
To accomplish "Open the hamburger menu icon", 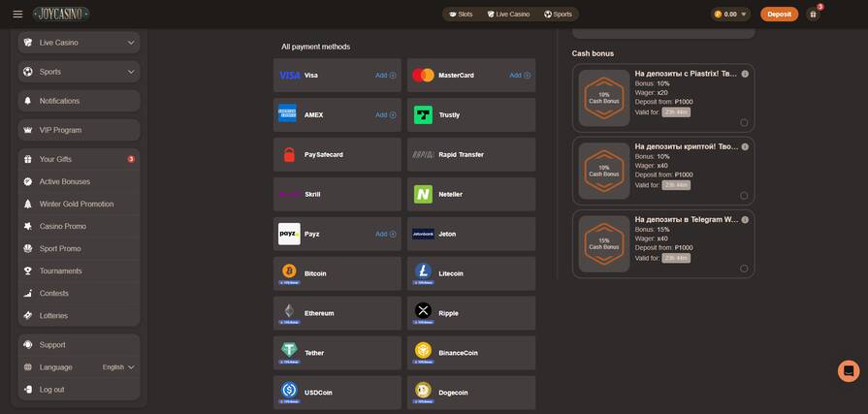I will tap(17, 14).
